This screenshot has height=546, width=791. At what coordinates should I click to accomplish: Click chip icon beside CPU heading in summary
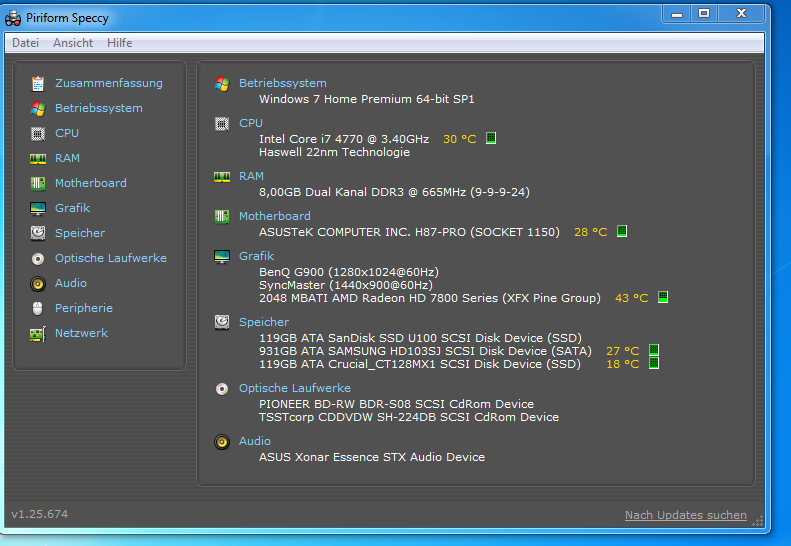222,124
